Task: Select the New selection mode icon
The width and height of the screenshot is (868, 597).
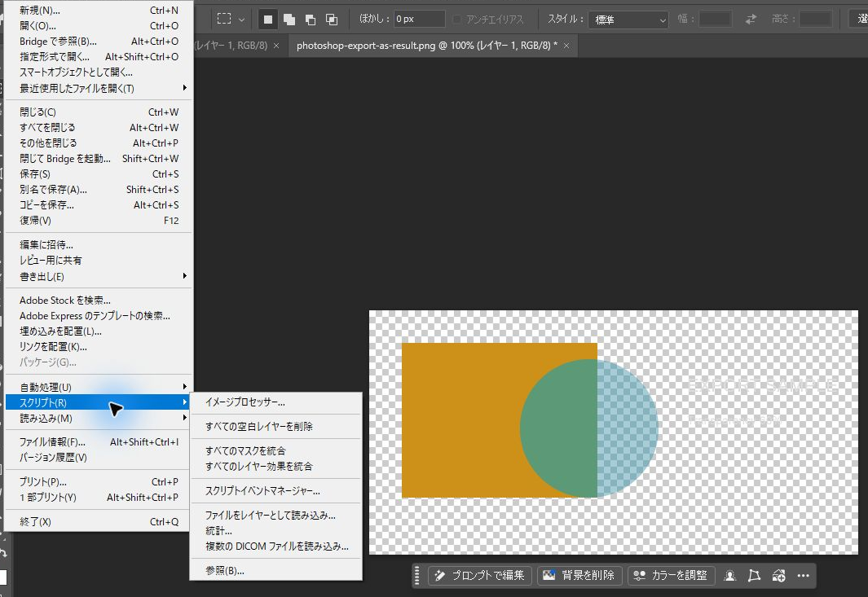Action: tap(268, 20)
